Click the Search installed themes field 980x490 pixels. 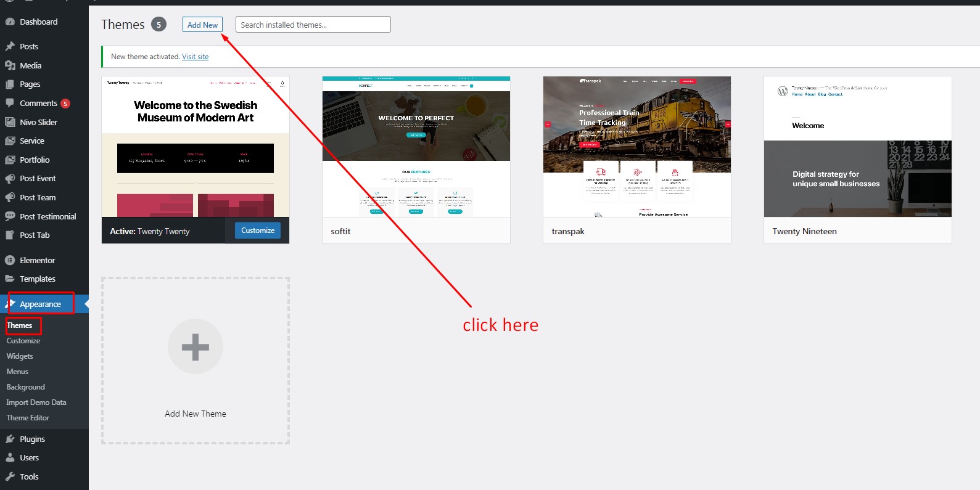tap(313, 25)
